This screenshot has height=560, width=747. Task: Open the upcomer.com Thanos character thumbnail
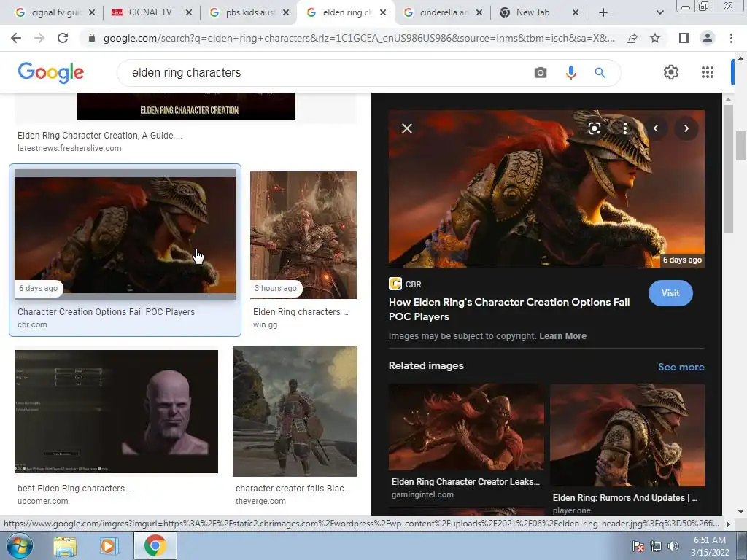point(116,411)
